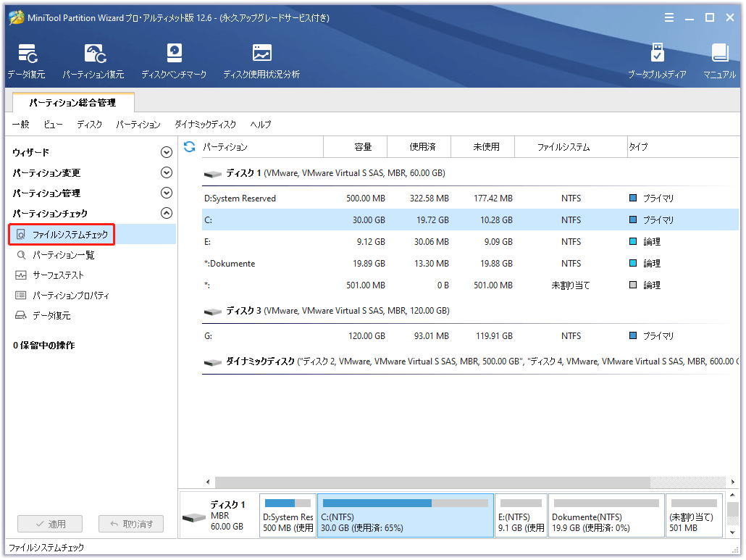The height and width of the screenshot is (560, 746).
Task: Click the refresh icon beside パーティション header
Action: [x=189, y=146]
